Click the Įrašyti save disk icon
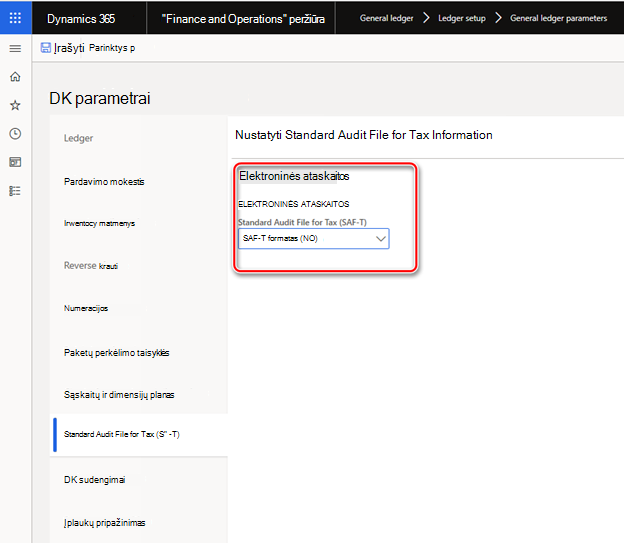The height and width of the screenshot is (543, 624). point(46,48)
